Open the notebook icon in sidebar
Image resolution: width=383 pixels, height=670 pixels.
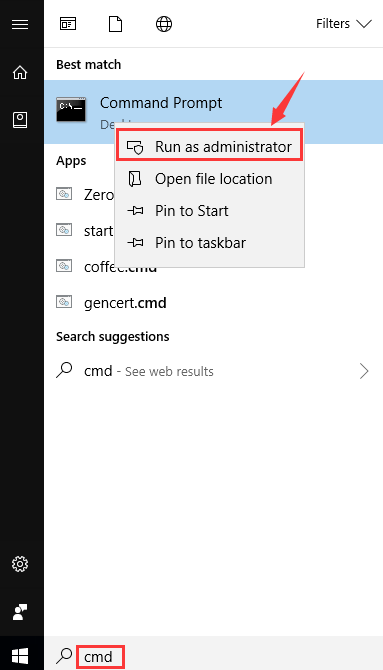pos(20,120)
